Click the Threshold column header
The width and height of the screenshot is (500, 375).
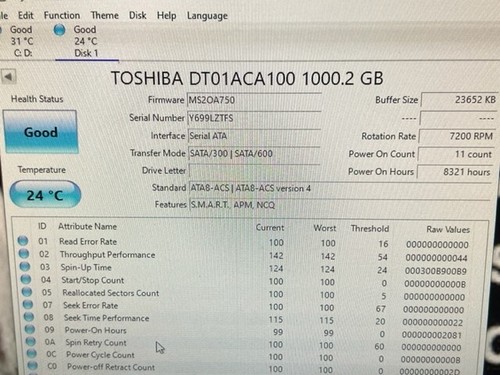[370, 229]
